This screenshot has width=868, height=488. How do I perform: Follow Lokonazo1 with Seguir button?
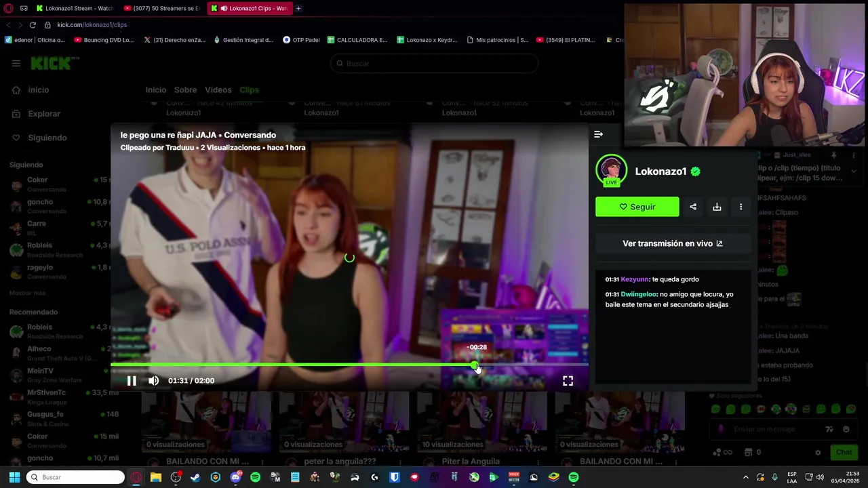click(x=637, y=207)
